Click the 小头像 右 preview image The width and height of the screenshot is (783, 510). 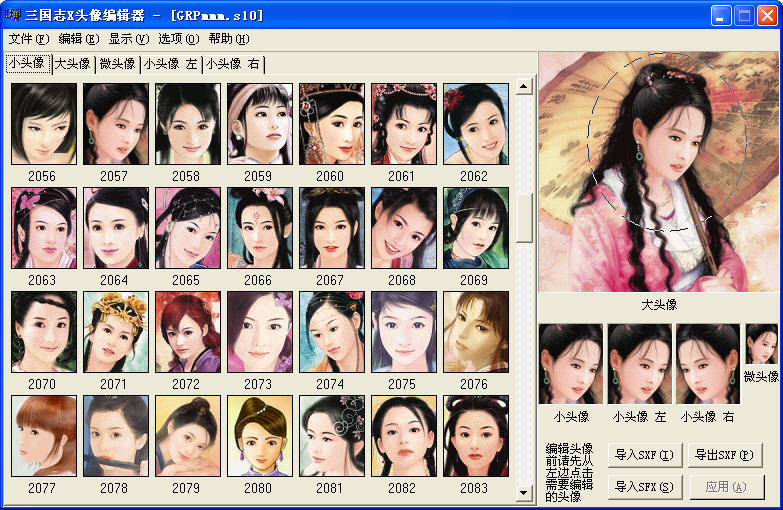[x=708, y=364]
